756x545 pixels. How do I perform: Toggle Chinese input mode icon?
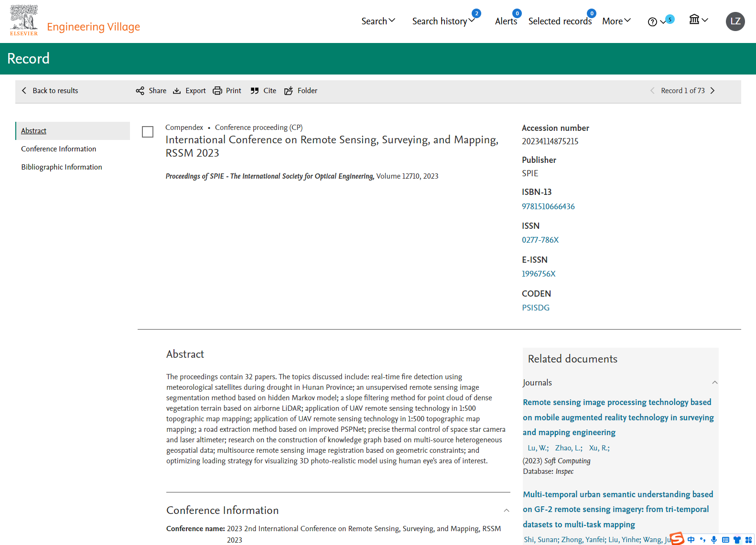pyautogui.click(x=691, y=540)
